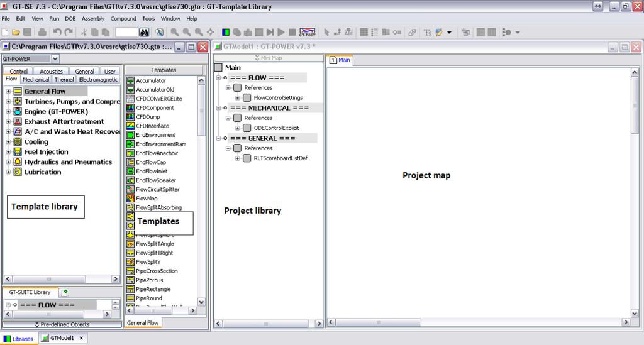Click the Mini Map expander bar
The height and width of the screenshot is (345, 644).
click(x=269, y=58)
